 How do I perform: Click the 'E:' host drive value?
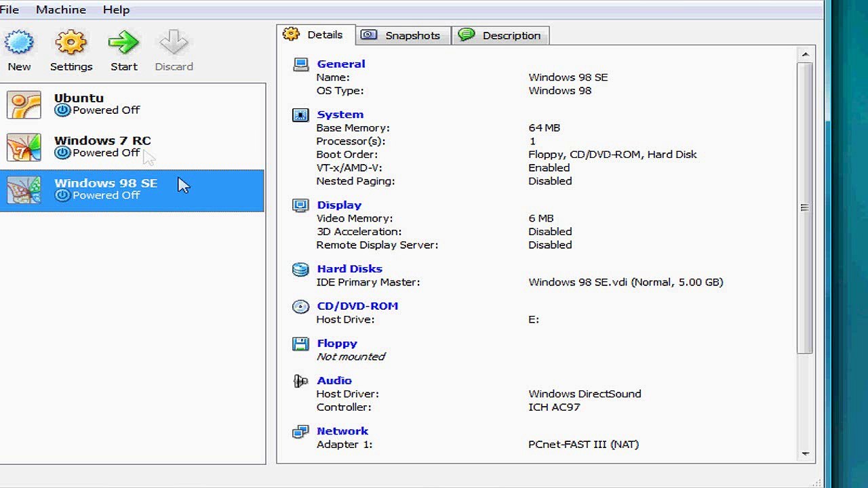click(534, 319)
